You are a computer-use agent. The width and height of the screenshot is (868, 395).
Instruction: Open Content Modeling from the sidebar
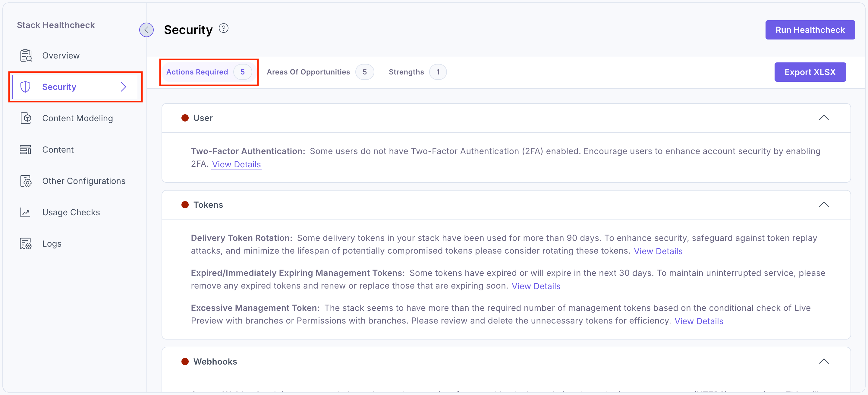(78, 118)
